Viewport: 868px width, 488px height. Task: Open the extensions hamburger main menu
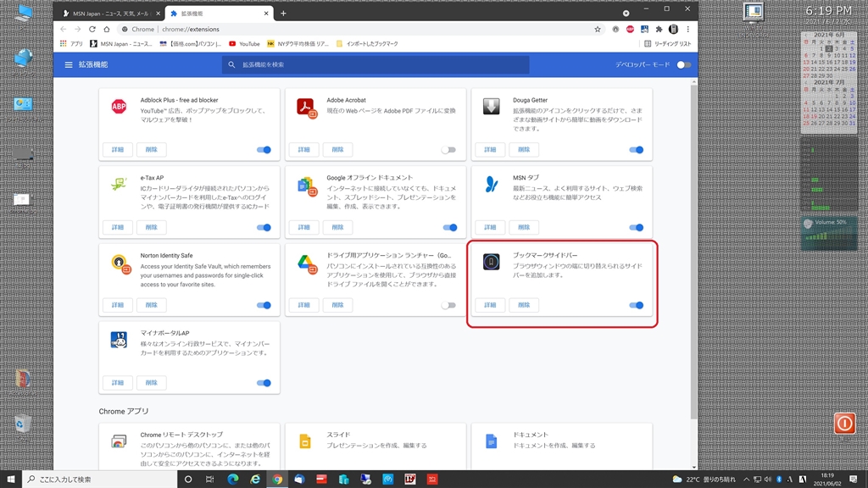[x=69, y=64]
